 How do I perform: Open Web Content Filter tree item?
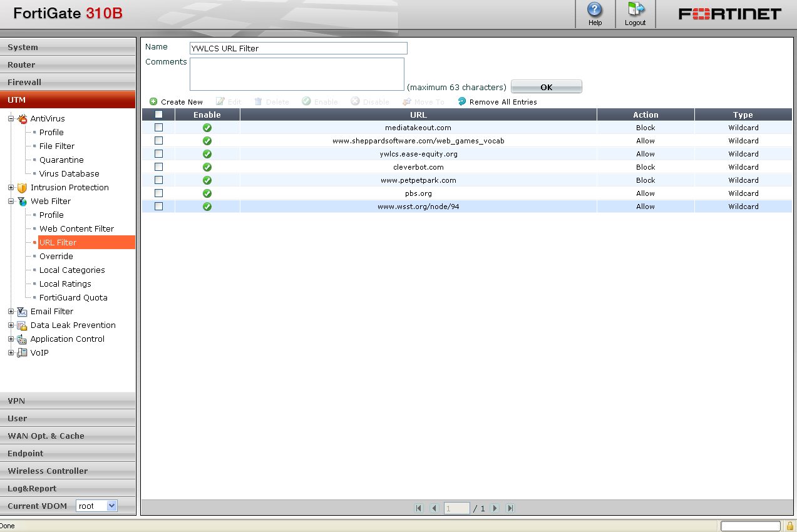[x=76, y=228]
